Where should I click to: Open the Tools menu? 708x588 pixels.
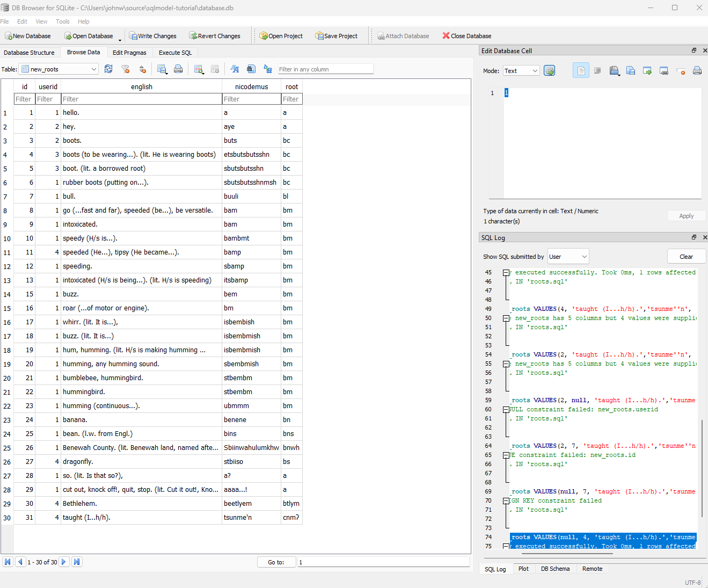point(62,21)
